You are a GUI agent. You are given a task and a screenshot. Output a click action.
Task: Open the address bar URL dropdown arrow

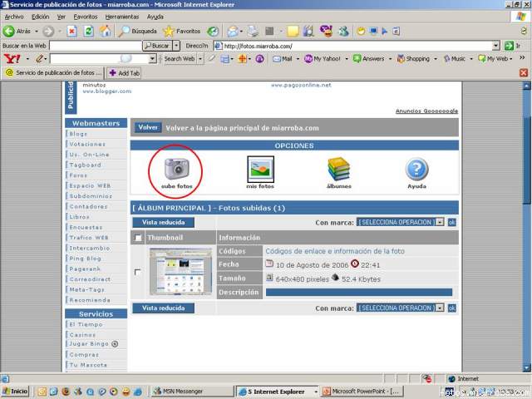click(496, 46)
